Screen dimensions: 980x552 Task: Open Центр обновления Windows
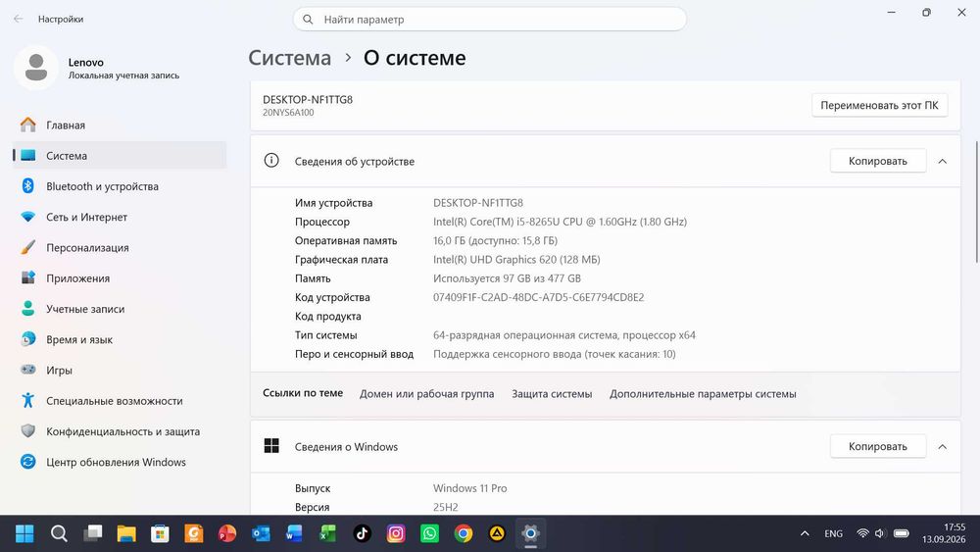[119, 462]
